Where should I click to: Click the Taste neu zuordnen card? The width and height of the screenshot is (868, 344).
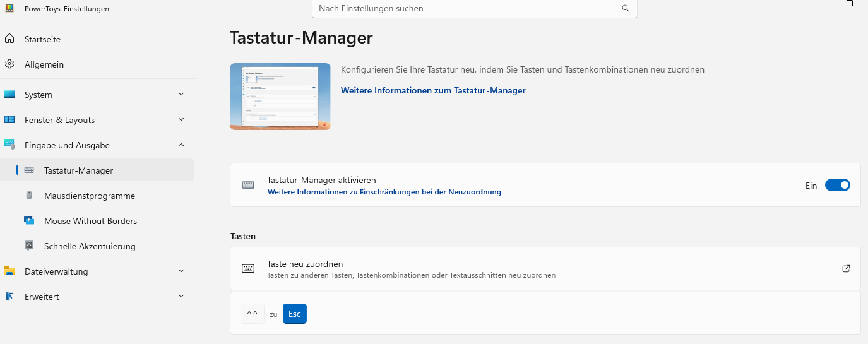pyautogui.click(x=545, y=269)
